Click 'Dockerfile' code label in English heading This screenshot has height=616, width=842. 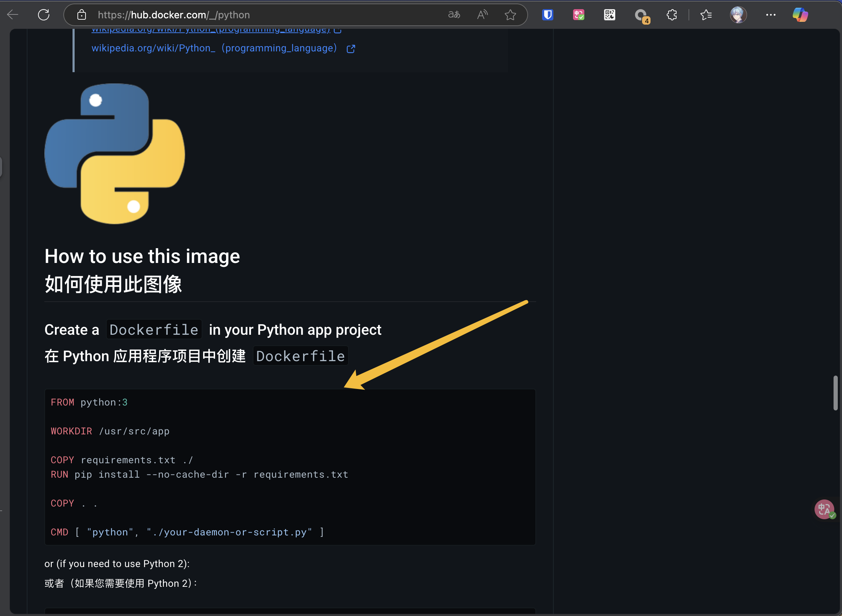pyautogui.click(x=154, y=329)
